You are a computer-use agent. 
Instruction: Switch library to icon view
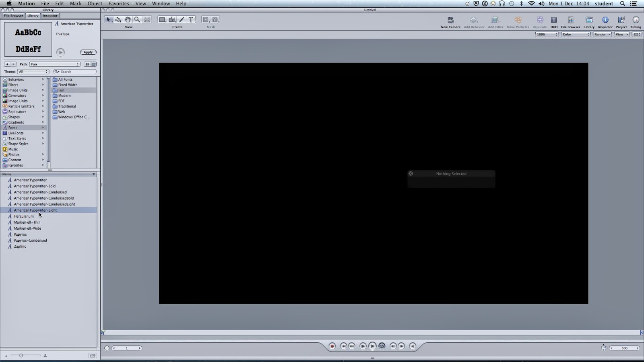coord(87,64)
